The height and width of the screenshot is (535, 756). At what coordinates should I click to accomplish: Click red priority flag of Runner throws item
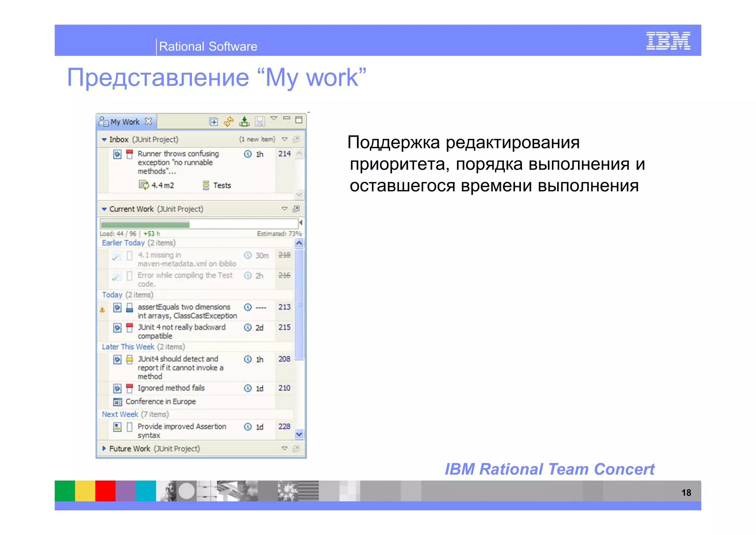pyautogui.click(x=129, y=154)
